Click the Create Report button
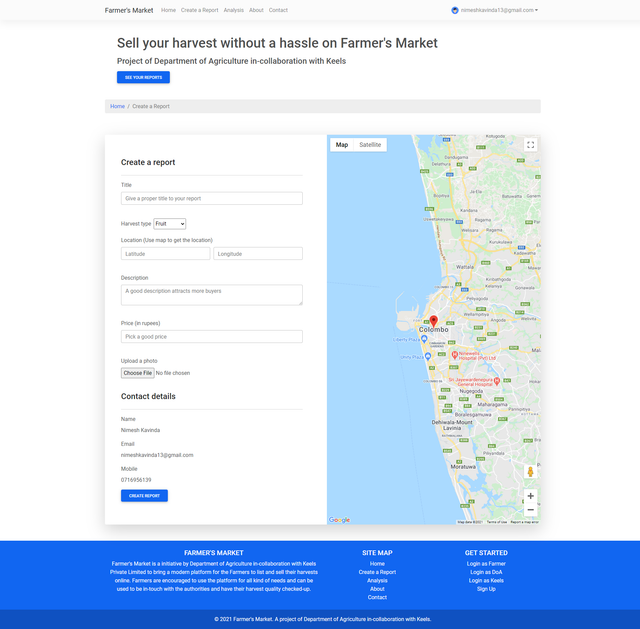Screen dimensions: 640x629 pyautogui.click(x=144, y=496)
